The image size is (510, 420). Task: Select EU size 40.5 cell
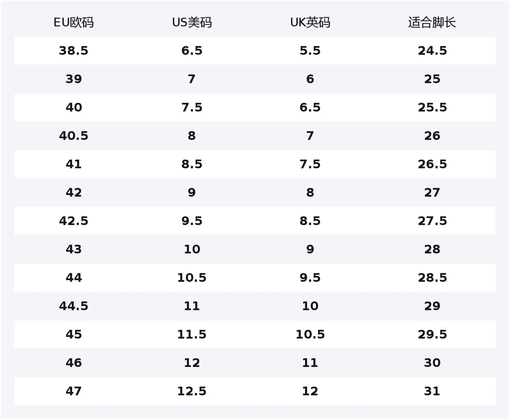click(73, 136)
